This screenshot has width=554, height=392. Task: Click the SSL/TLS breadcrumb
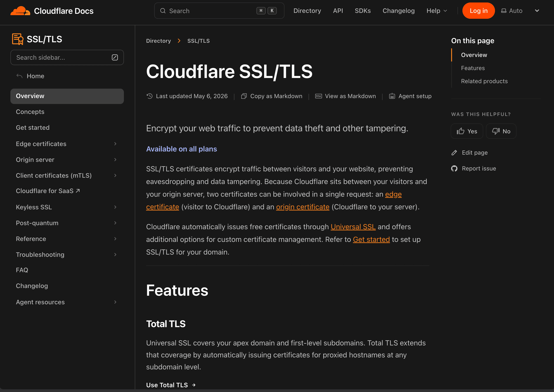click(198, 41)
